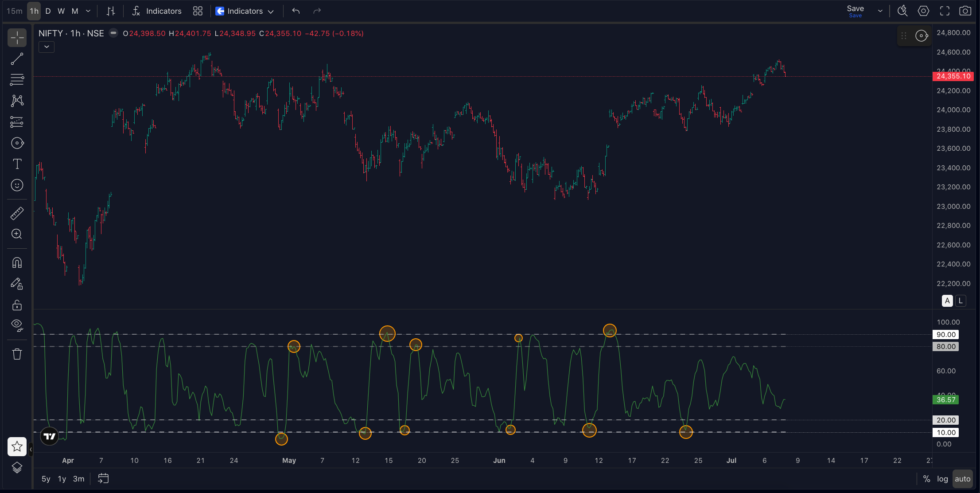Take a chart snapshot with camera
The width and height of the screenshot is (980, 493).
click(x=965, y=11)
